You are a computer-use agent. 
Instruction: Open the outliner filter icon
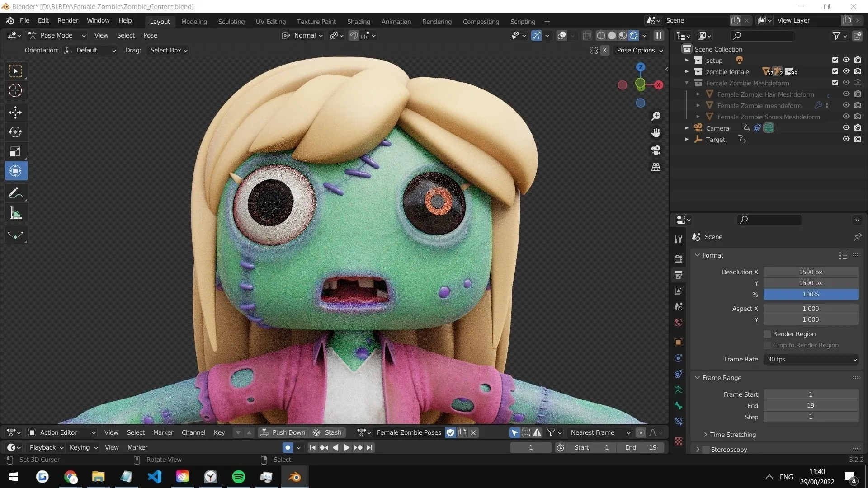836,36
